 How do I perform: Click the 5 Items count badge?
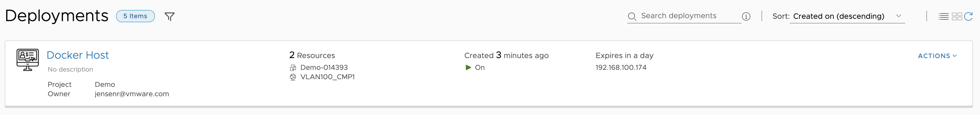pos(135,16)
